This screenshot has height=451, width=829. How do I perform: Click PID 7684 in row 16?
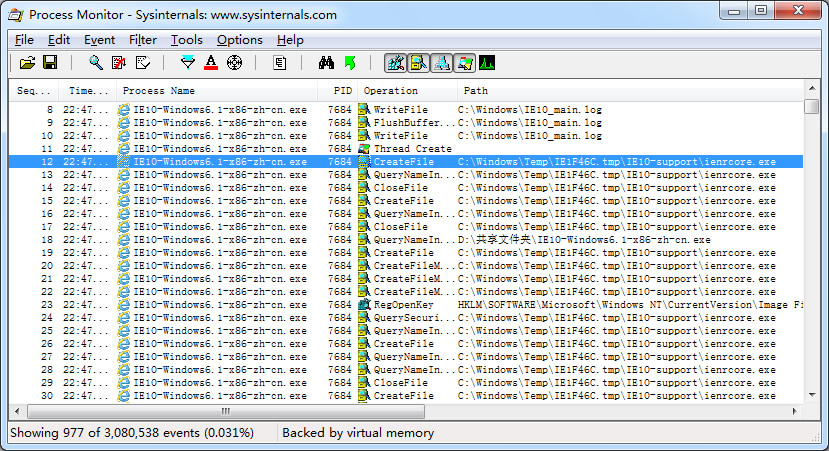[x=339, y=214]
